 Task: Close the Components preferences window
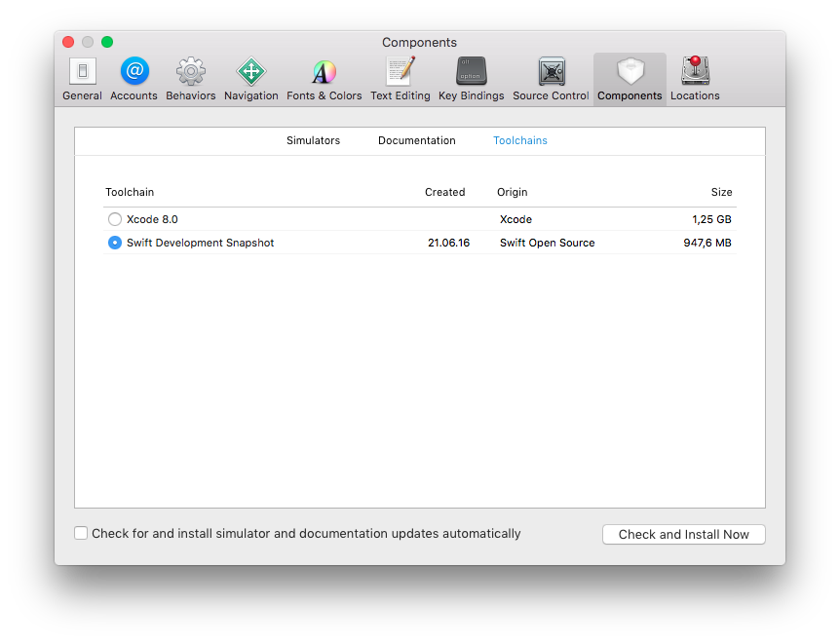point(68,42)
